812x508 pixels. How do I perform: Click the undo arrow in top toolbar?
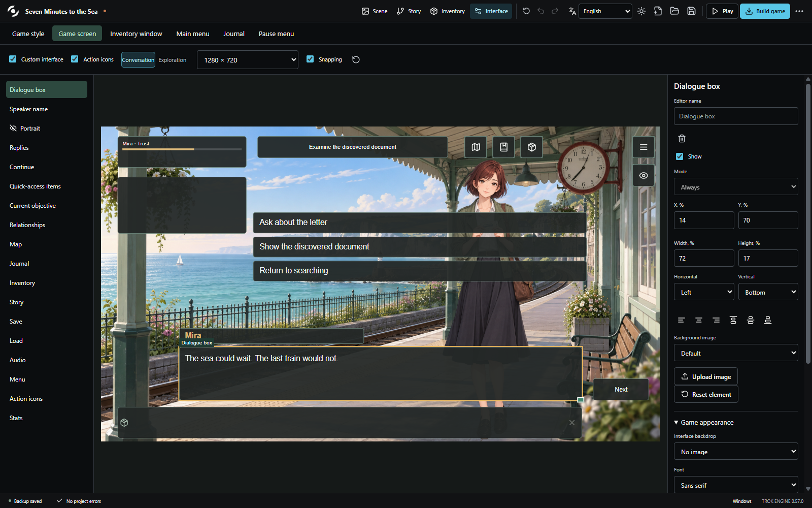(541, 11)
